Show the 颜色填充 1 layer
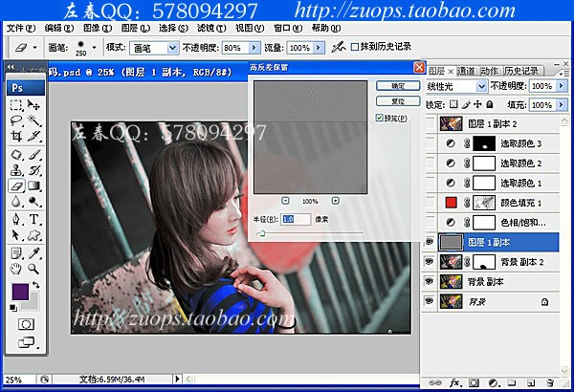The height and width of the screenshot is (392, 574). point(430,203)
